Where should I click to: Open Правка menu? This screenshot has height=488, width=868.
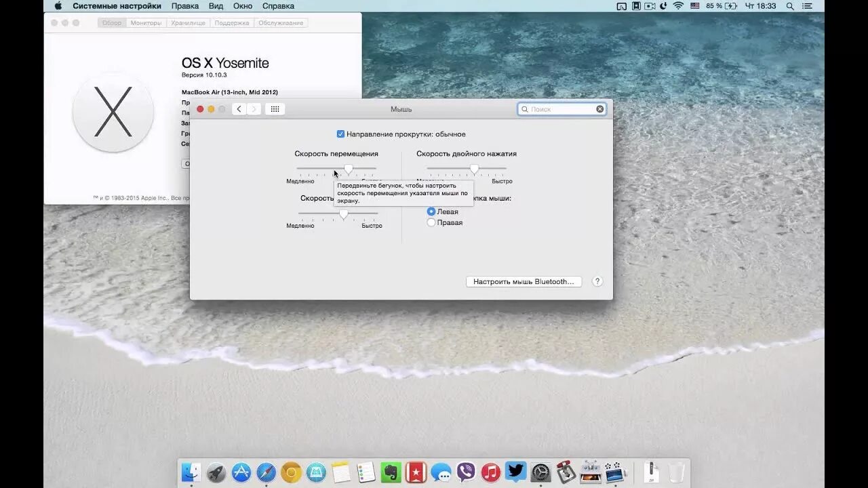click(185, 6)
